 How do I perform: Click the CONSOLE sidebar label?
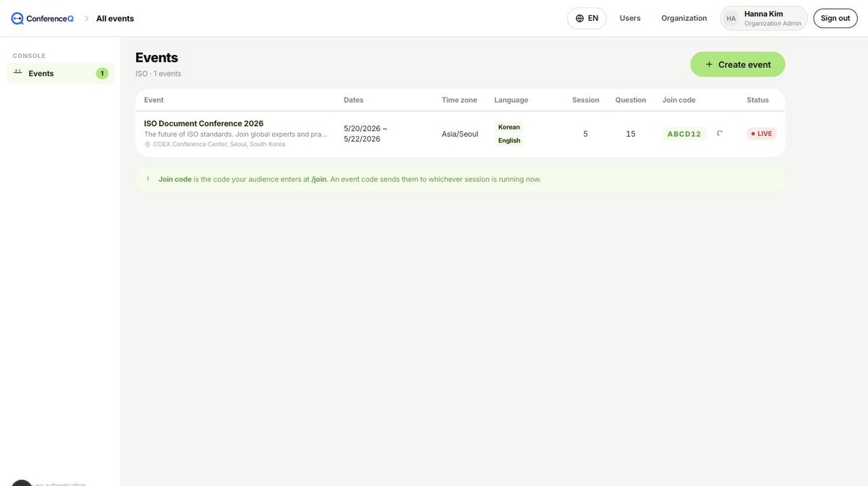coord(29,56)
